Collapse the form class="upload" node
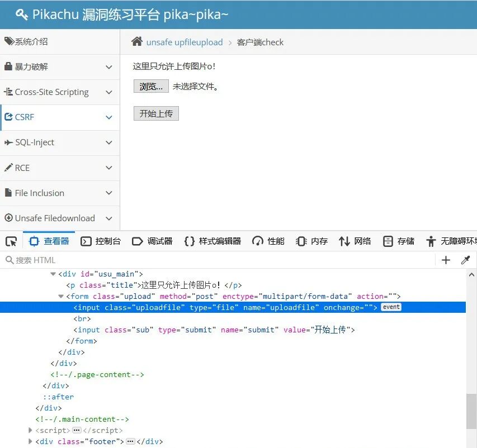Viewport: 477px width, 448px height. [61, 296]
